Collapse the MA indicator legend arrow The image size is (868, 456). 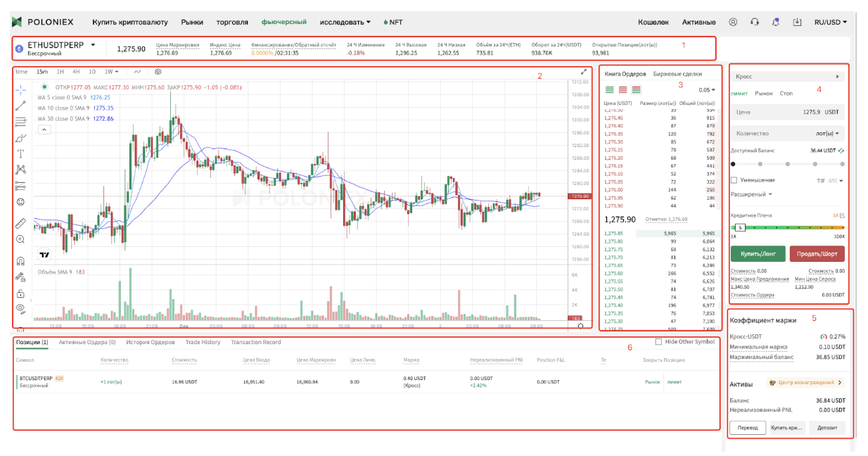[x=44, y=129]
